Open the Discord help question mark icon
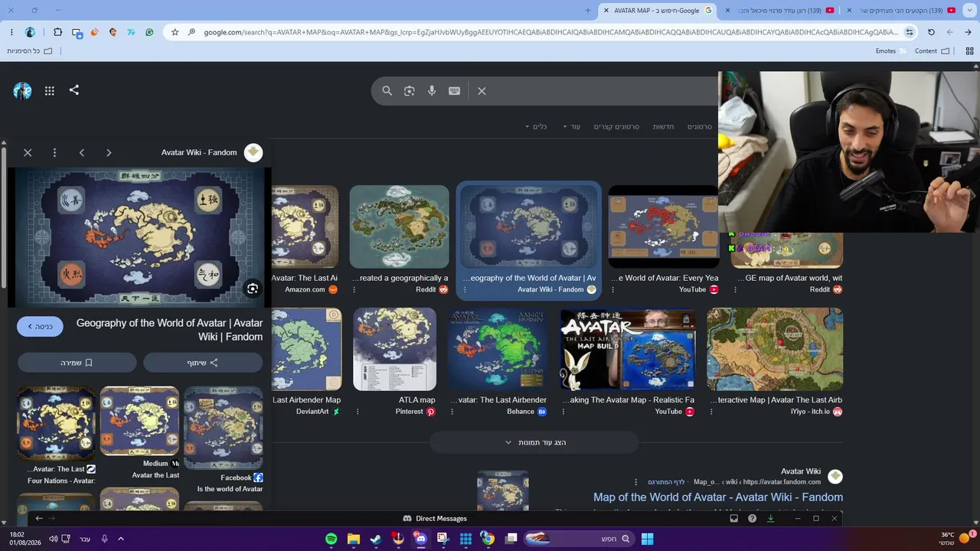 coord(752,518)
